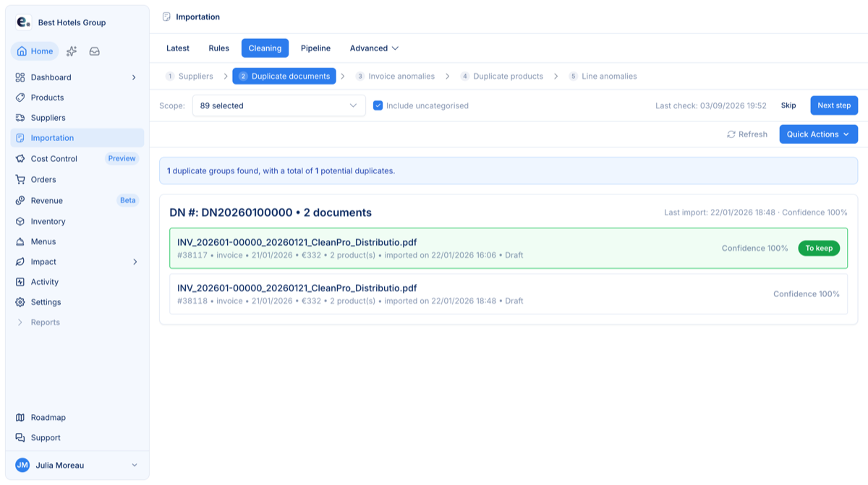Click the Revenue chart icon

pos(20,200)
